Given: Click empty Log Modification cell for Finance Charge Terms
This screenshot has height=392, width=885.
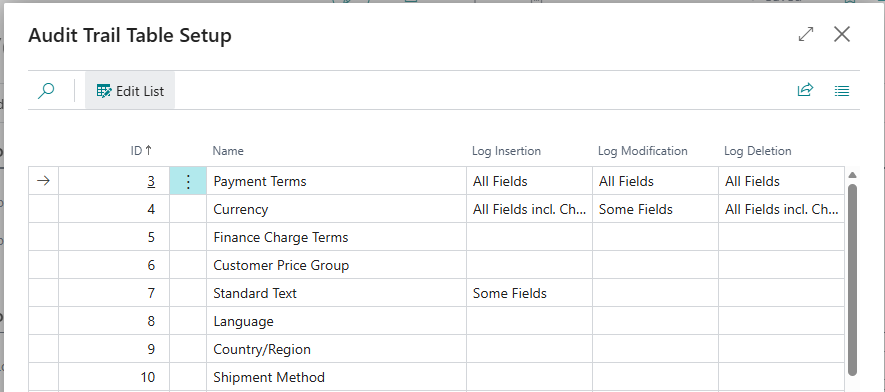Looking at the screenshot, I should 655,237.
